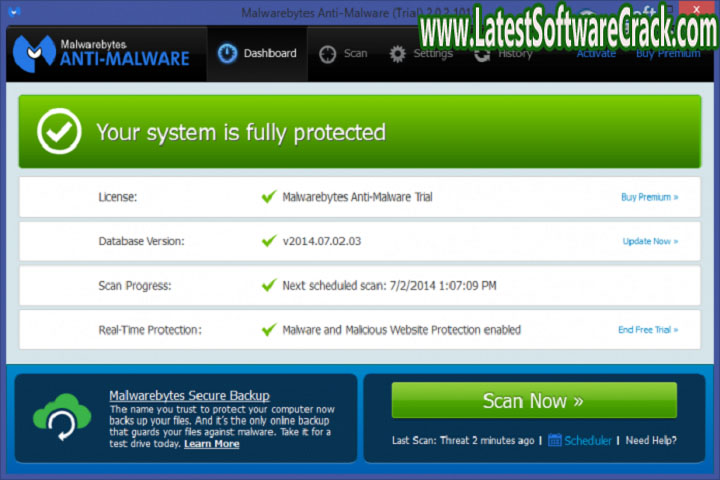
Task: Switch to the Scan tab
Action: tap(343, 54)
